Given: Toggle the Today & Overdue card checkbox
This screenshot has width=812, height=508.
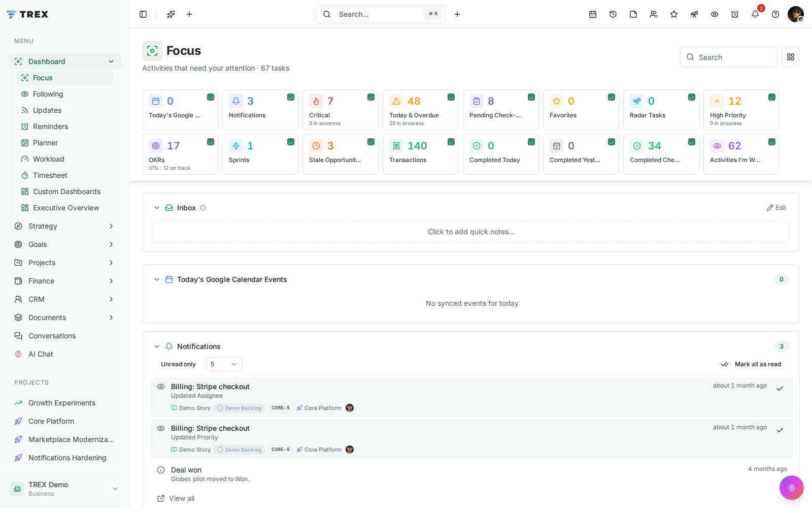Looking at the screenshot, I should 451,97.
